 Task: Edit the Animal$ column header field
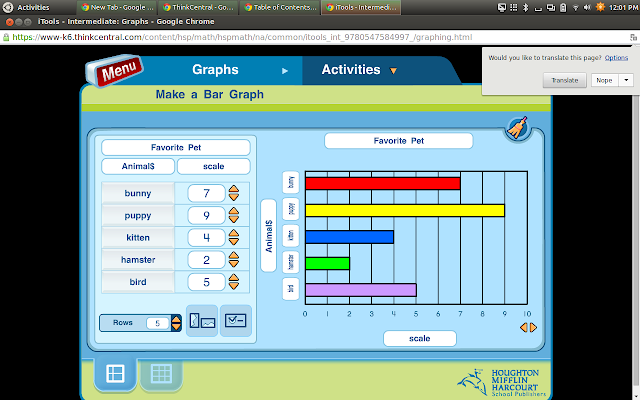coord(138,166)
